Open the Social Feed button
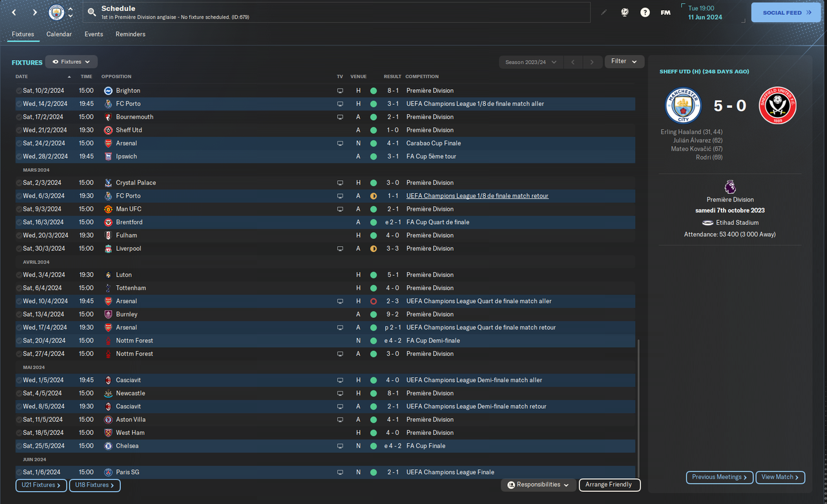The width and height of the screenshot is (827, 504). pyautogui.click(x=786, y=12)
